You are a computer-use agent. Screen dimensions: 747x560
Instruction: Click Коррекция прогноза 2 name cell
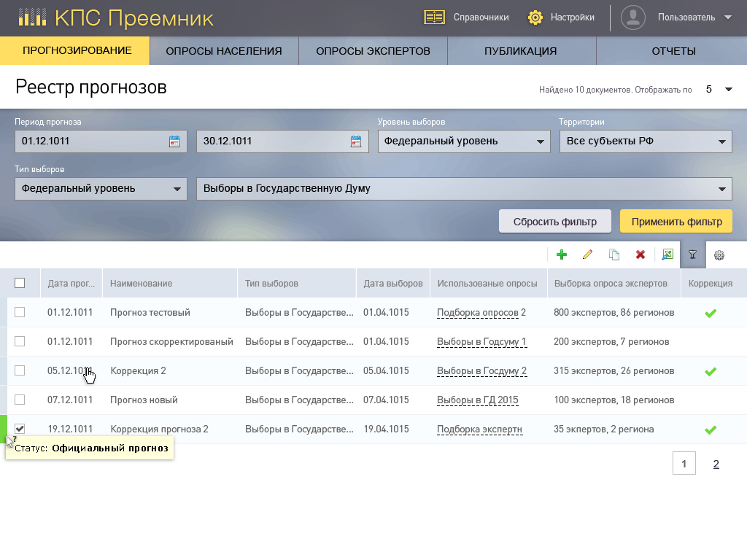click(159, 429)
